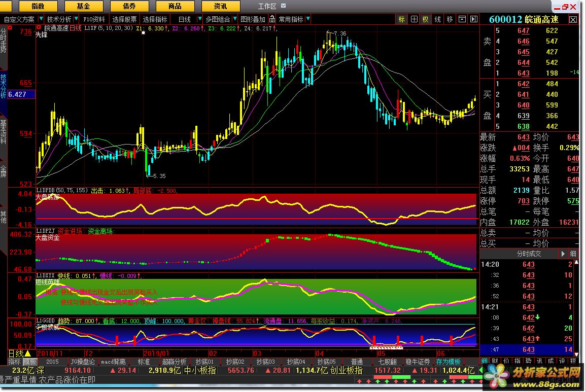Open F10资料 information
585x392 pixels.
point(94,19)
